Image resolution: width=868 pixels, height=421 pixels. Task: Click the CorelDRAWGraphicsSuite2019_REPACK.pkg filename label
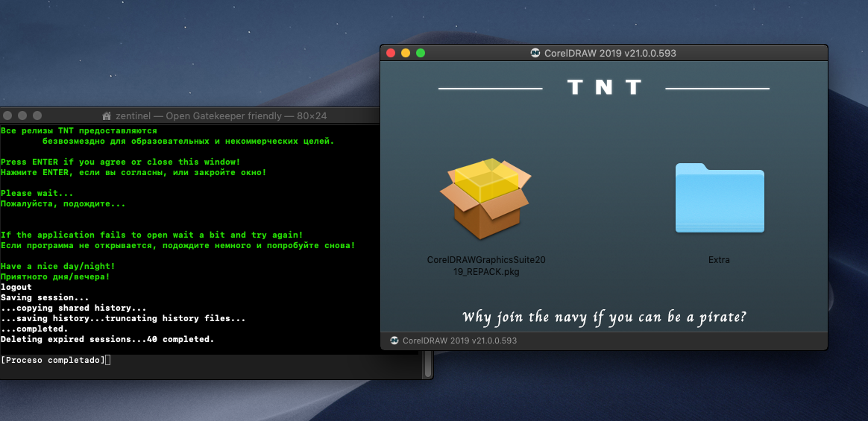click(486, 265)
